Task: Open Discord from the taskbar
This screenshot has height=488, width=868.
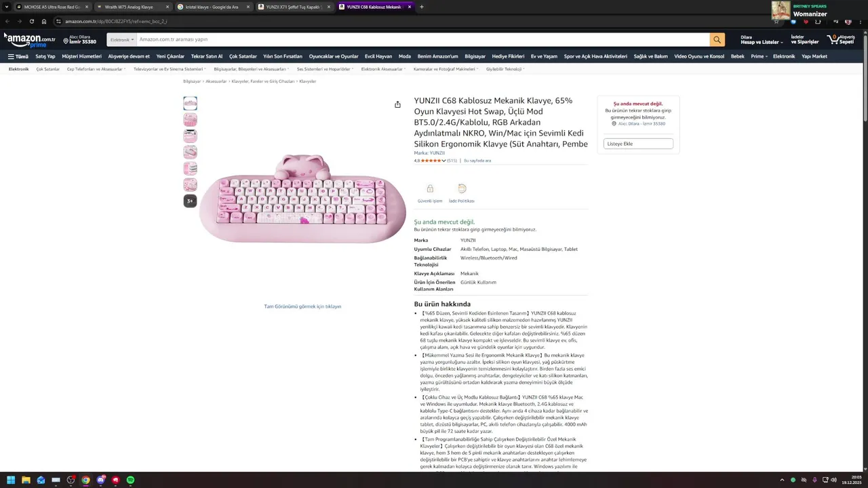Action: [x=100, y=480]
